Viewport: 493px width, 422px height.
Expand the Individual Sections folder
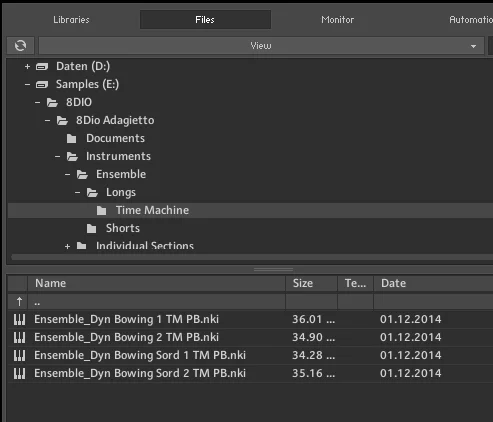pyautogui.click(x=67, y=247)
